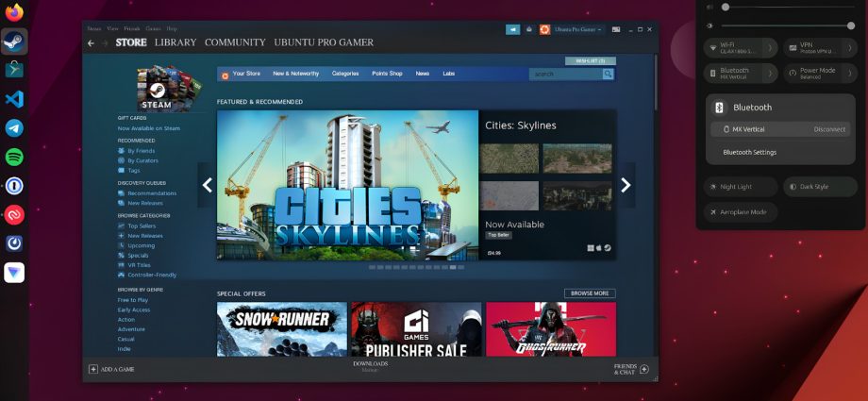Open the Steam menu in the menu bar
The height and width of the screenshot is (401, 868).
click(x=94, y=29)
